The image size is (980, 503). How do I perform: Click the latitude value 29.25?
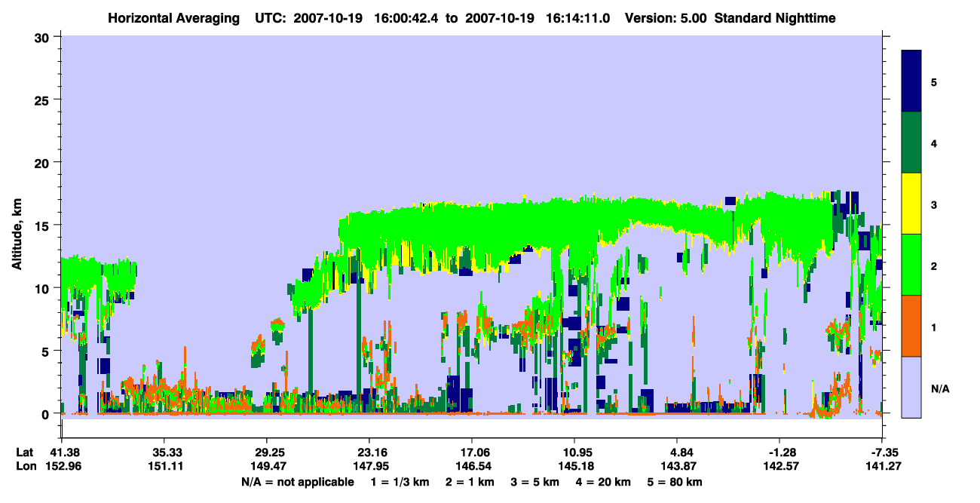pyautogui.click(x=266, y=452)
